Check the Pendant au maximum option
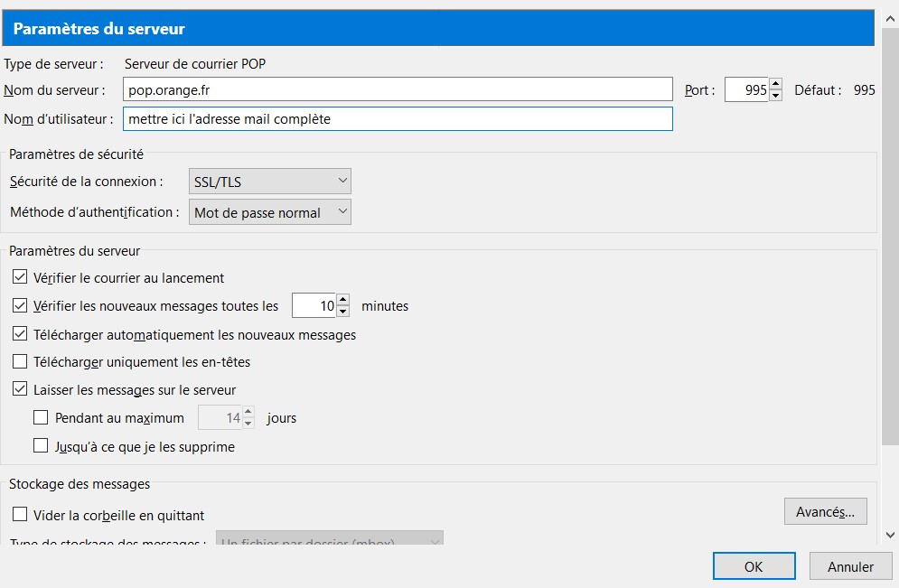 [40, 418]
